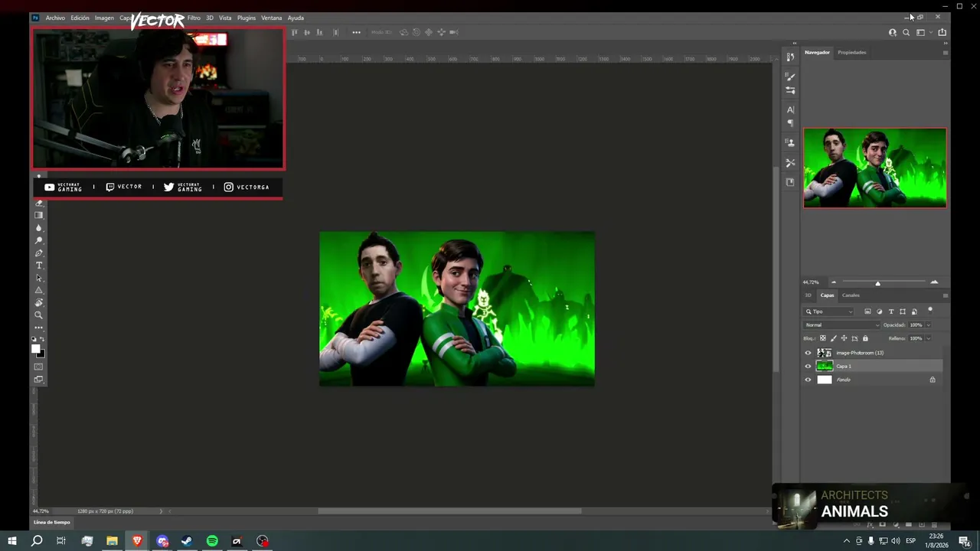Image resolution: width=980 pixels, height=551 pixels.
Task: Open the Relleno slider dropdown arrow
Action: 928,338
